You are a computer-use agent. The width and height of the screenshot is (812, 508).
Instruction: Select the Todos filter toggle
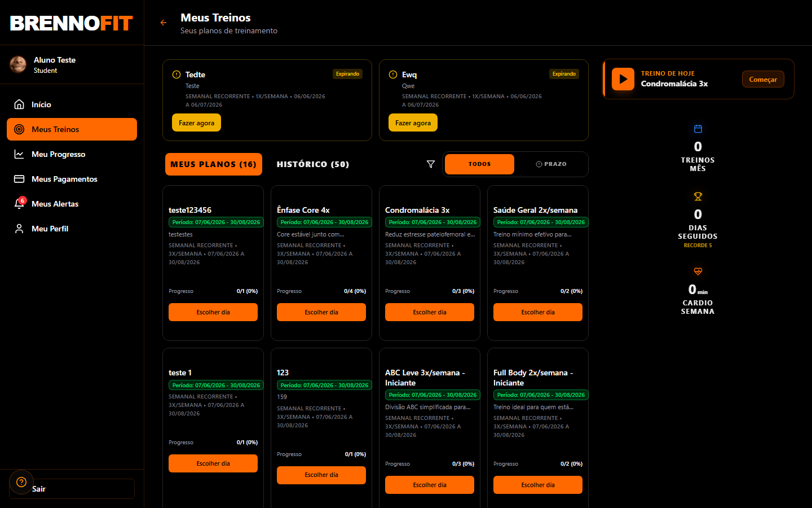(479, 164)
